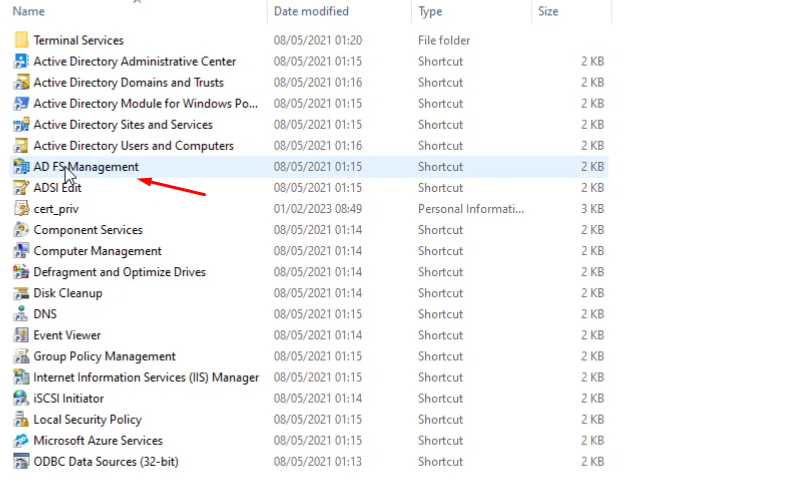812x487 pixels.
Task: Click the Active Directory Sites and Services icon
Action: (21, 124)
